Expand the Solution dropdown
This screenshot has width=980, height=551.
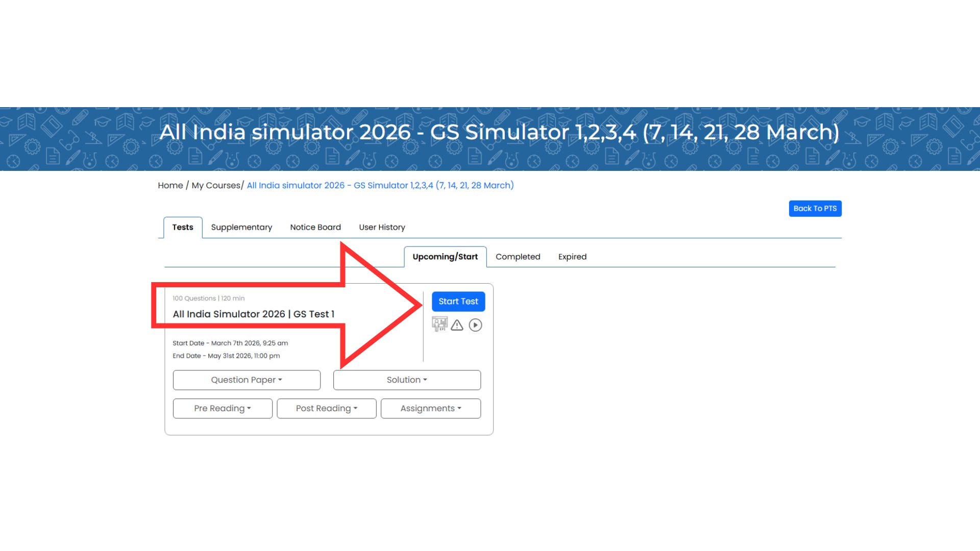[407, 380]
